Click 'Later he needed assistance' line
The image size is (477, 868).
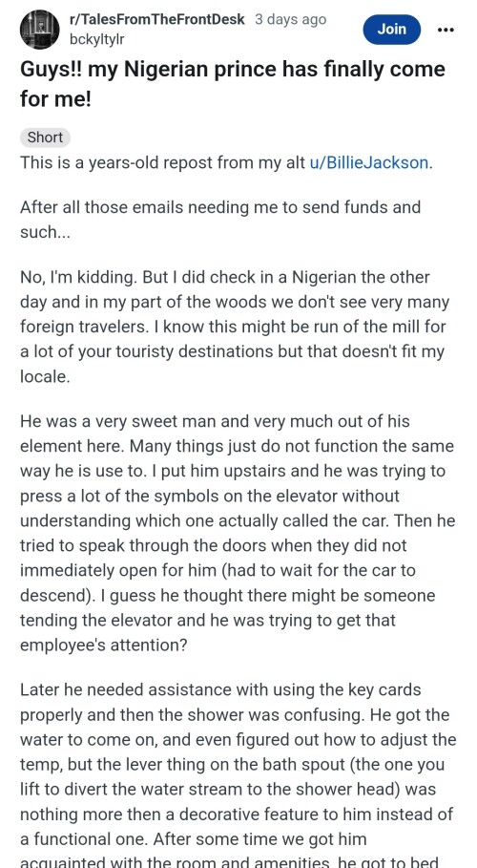point(220,689)
